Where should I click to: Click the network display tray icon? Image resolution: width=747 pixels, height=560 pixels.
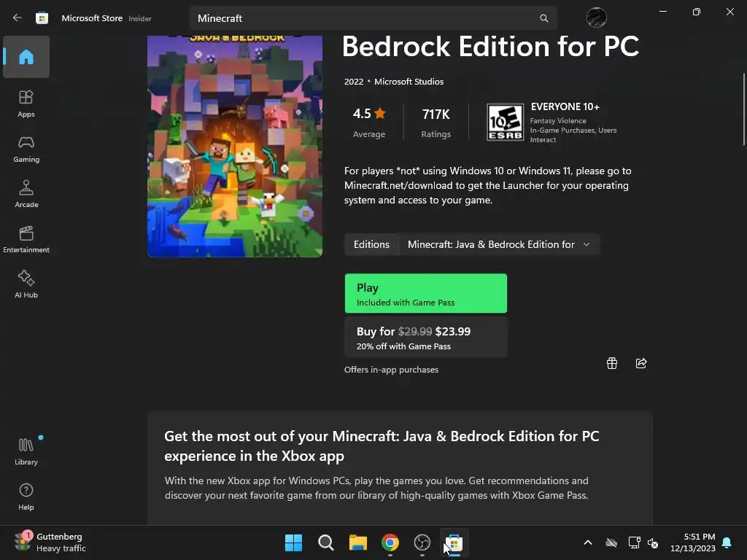634,542
